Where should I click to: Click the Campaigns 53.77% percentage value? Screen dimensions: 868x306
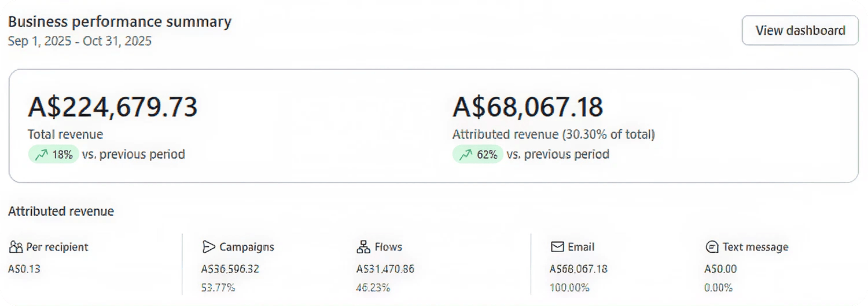218,287
